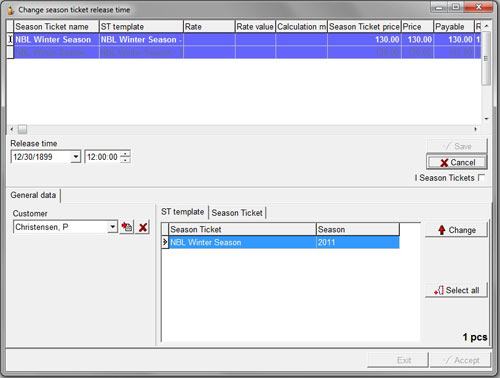Toggle the Season Tickets checkbox
This screenshot has height=378, width=500.
click(481, 177)
